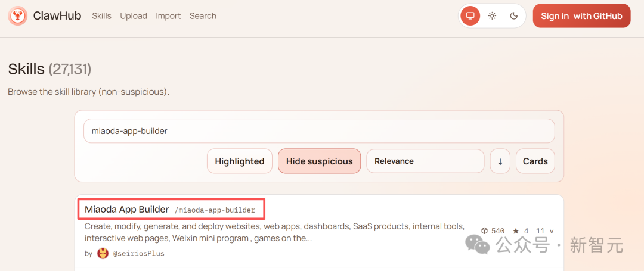Open the Search nav item
Screen dimensions: 644x271
coord(203,16)
